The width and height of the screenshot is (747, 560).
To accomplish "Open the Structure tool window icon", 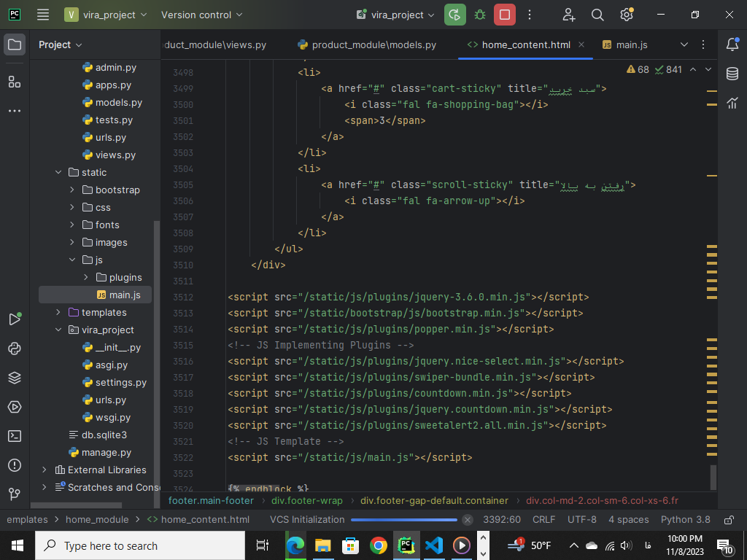I will [x=15, y=82].
